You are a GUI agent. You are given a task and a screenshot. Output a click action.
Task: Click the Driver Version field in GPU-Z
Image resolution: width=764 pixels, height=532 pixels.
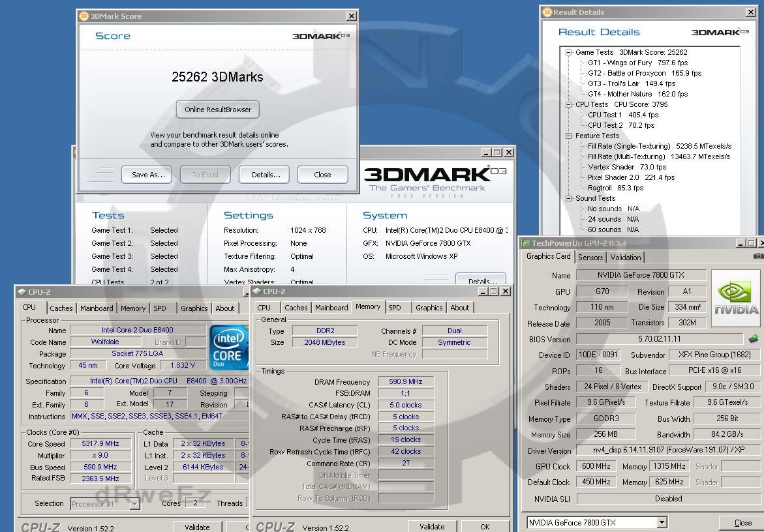[x=669, y=451]
